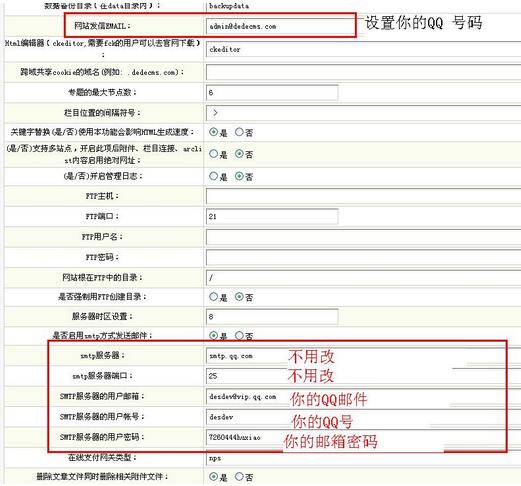Select 是 for 关键字替换
The width and height of the screenshot is (521, 486).
(213, 132)
